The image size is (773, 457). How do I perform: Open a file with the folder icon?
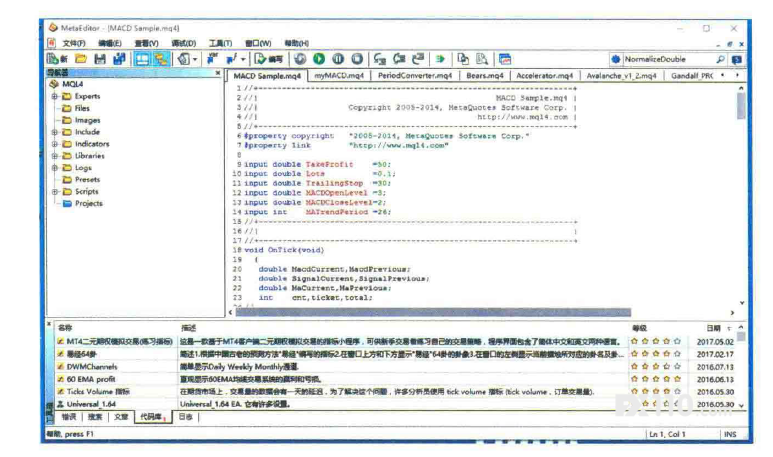pos(81,59)
